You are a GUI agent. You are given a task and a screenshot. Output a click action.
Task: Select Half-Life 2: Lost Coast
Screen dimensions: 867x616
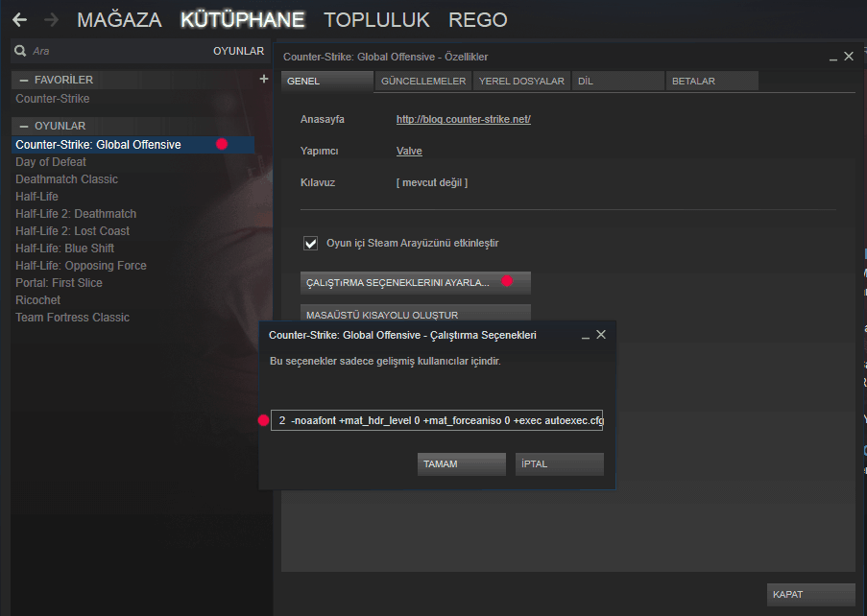[72, 231]
